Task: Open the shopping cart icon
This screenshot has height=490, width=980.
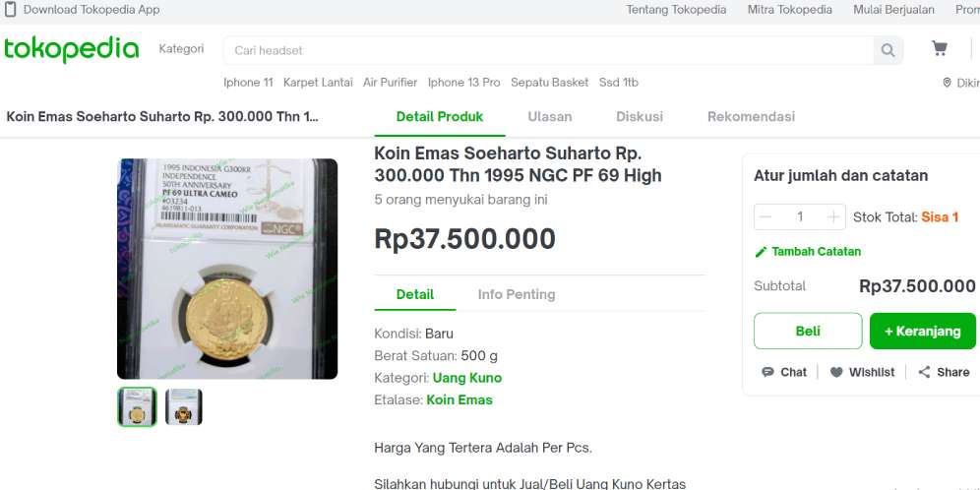Action: pos(940,49)
